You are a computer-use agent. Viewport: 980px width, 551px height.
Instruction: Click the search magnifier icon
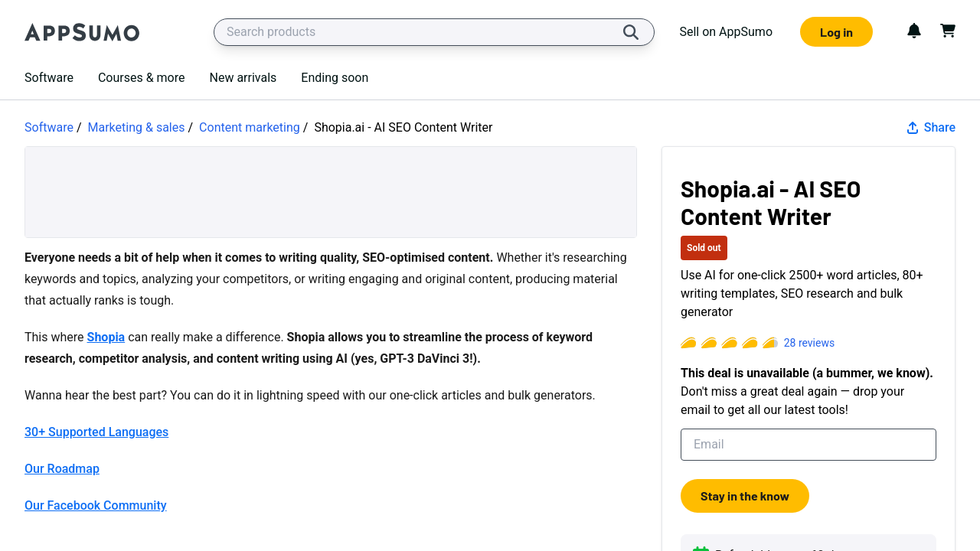630,32
